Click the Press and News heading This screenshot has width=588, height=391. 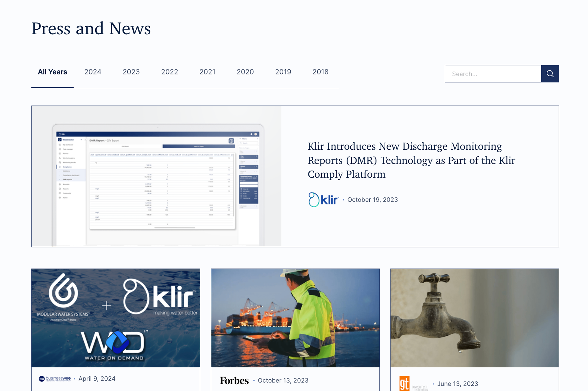click(x=91, y=28)
